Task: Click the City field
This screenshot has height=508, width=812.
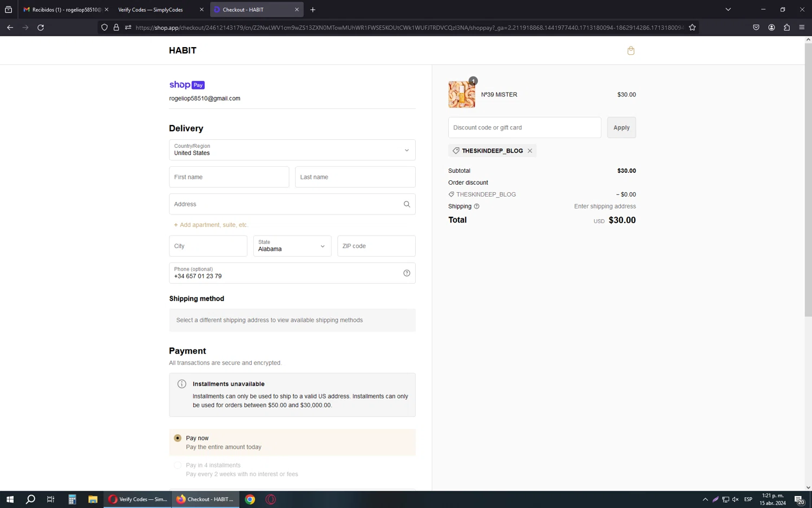Action: point(208,246)
